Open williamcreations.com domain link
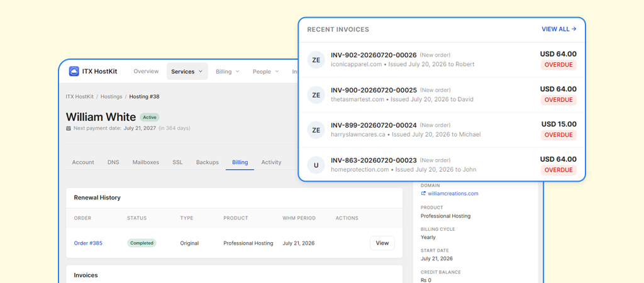Screen dimensions: 644x283 point(453,194)
